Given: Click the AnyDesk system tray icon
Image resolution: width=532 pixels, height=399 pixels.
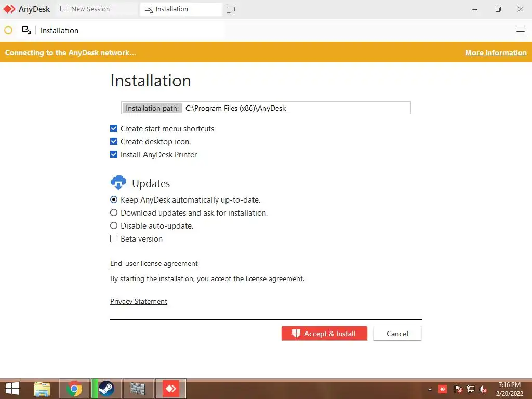Looking at the screenshot, I should click(x=443, y=389).
